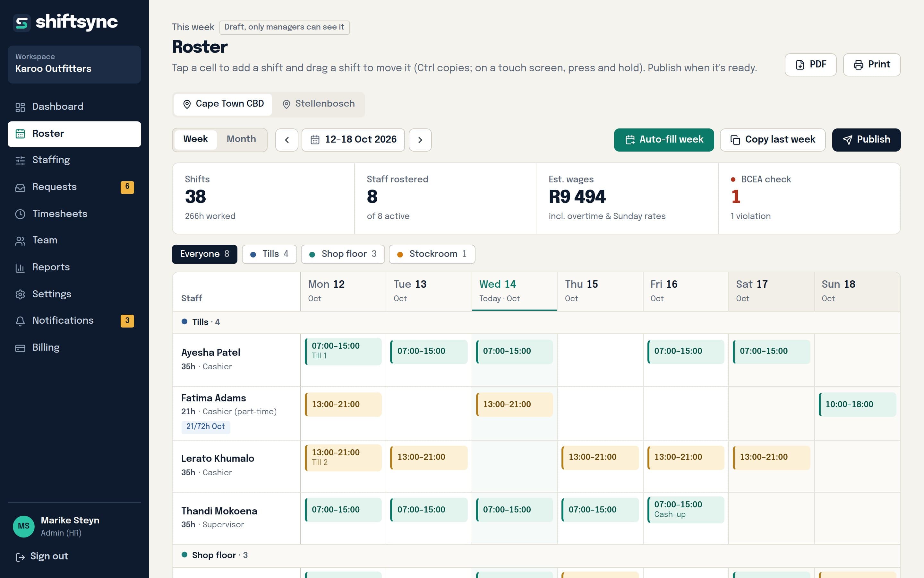The image size is (924, 578).
Task: Click the Requests badge showing 6
Action: (x=127, y=187)
